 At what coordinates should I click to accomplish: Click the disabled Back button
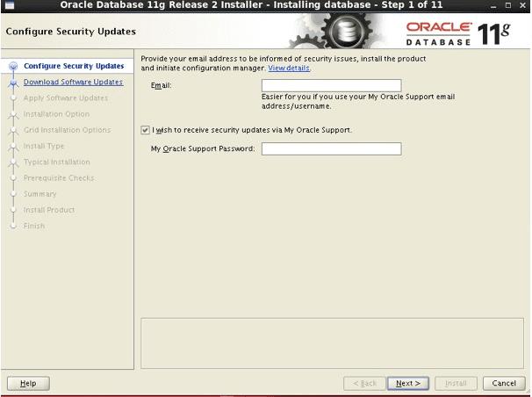pyautogui.click(x=364, y=384)
